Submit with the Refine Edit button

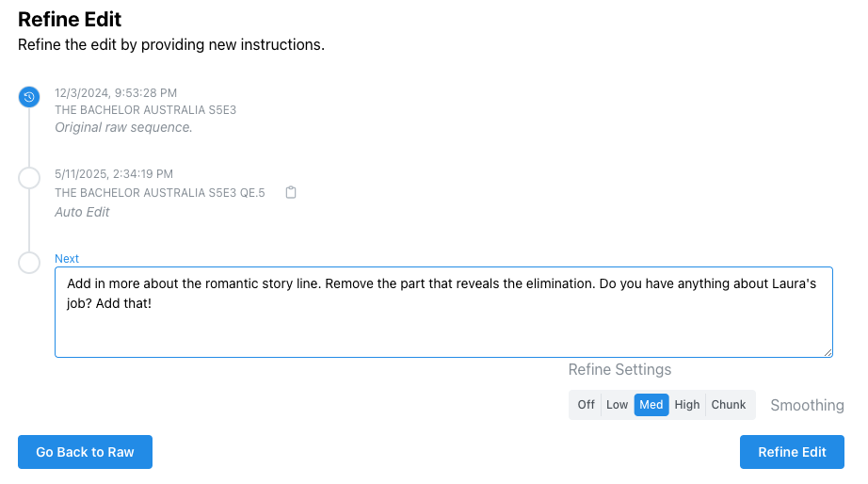(792, 452)
